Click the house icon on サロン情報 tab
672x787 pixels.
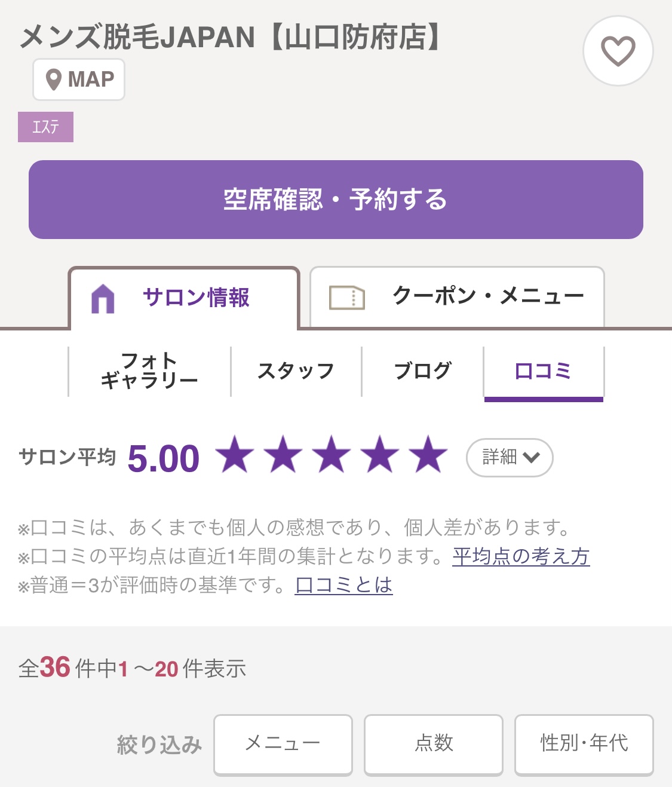pos(103,298)
